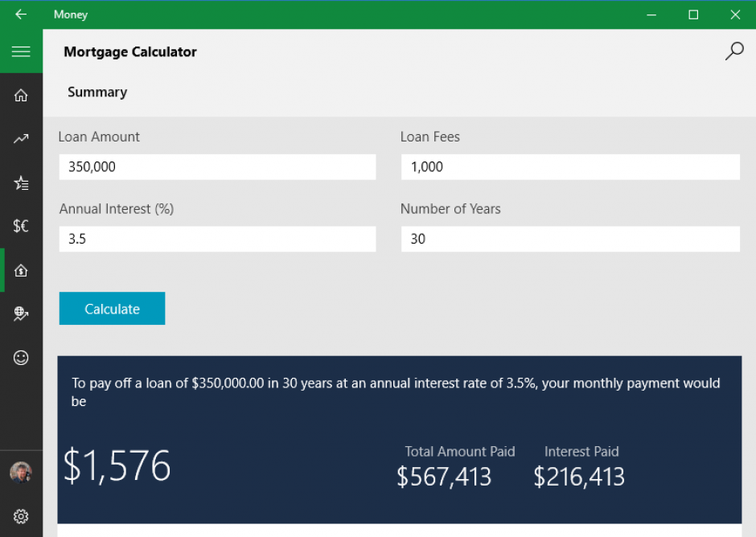Viewport: 756px width, 537px height.
Task: Open the Currency converter tool
Action: click(21, 226)
